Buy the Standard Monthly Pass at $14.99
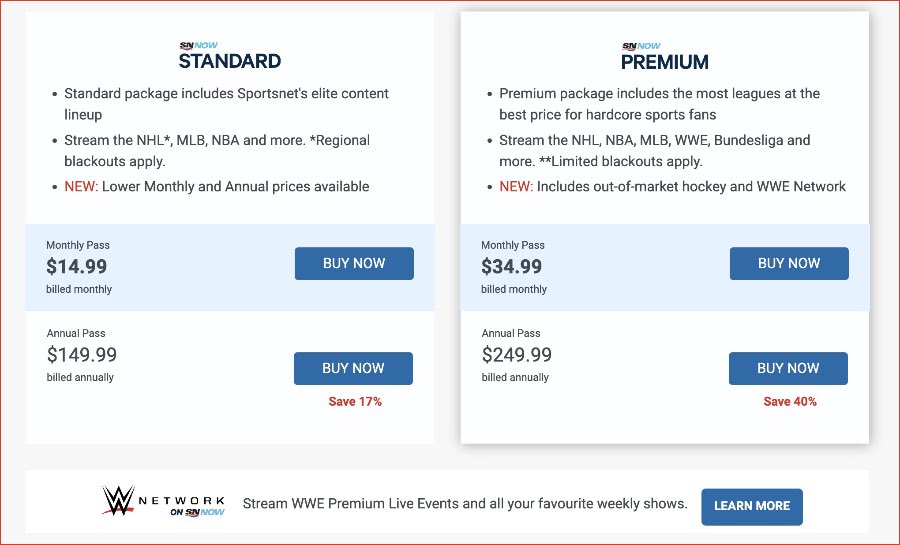The height and width of the screenshot is (545, 900). pos(354,263)
